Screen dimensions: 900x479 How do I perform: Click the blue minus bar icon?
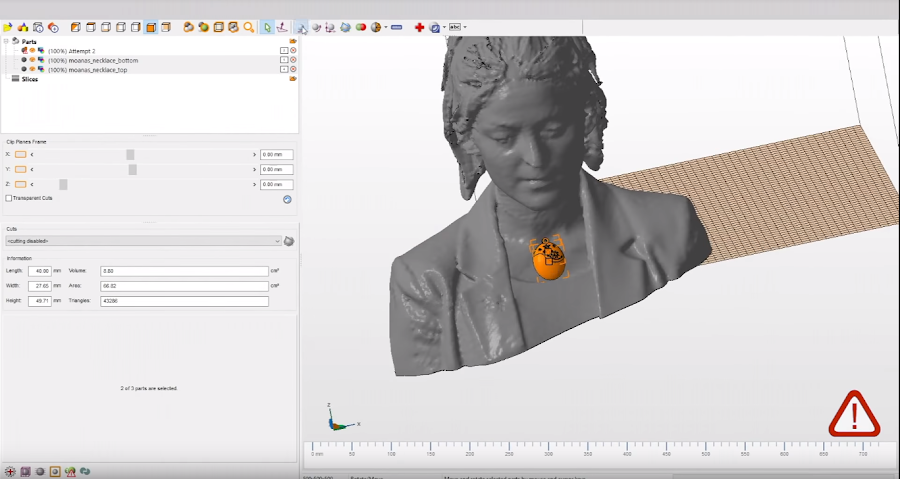pos(397,27)
